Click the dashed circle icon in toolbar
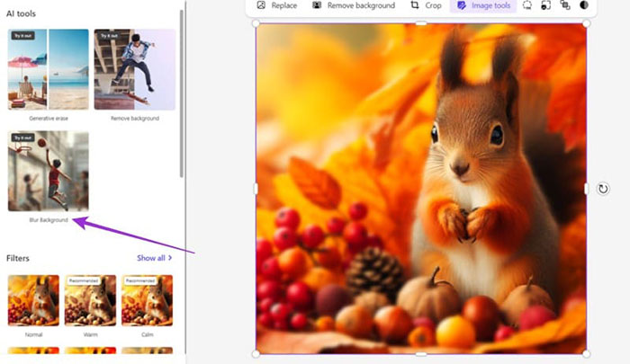The height and width of the screenshot is (364, 630). point(527,5)
